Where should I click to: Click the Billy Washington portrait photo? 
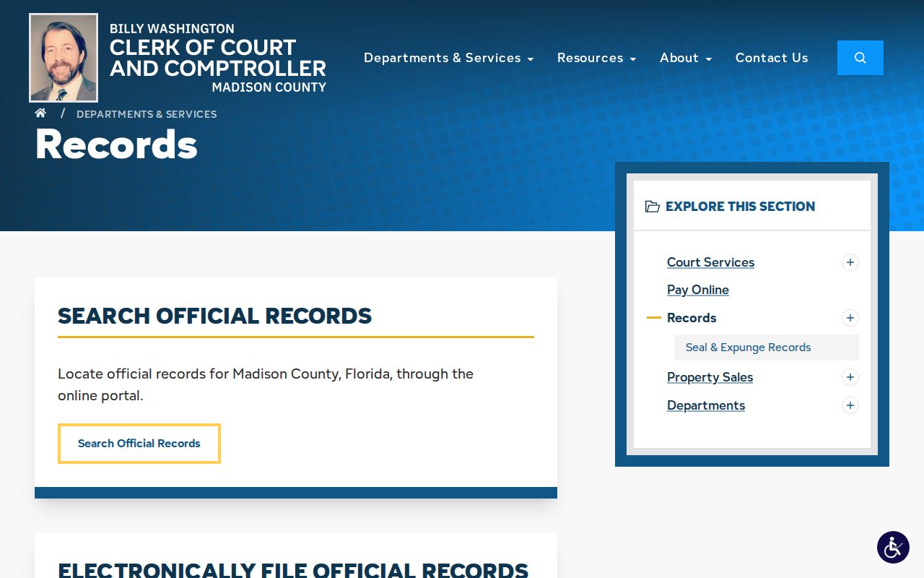pos(64,58)
